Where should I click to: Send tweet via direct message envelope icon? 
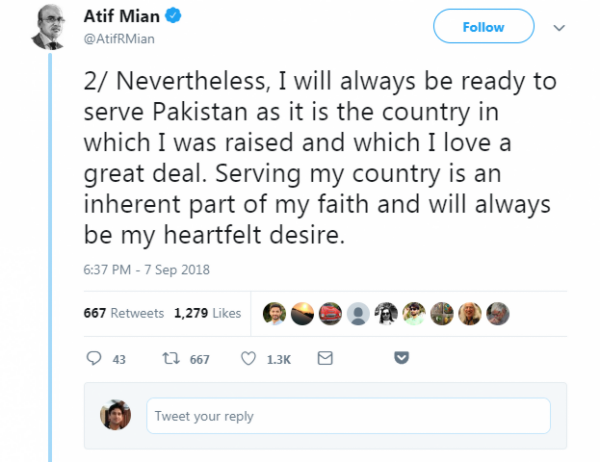coord(324,358)
